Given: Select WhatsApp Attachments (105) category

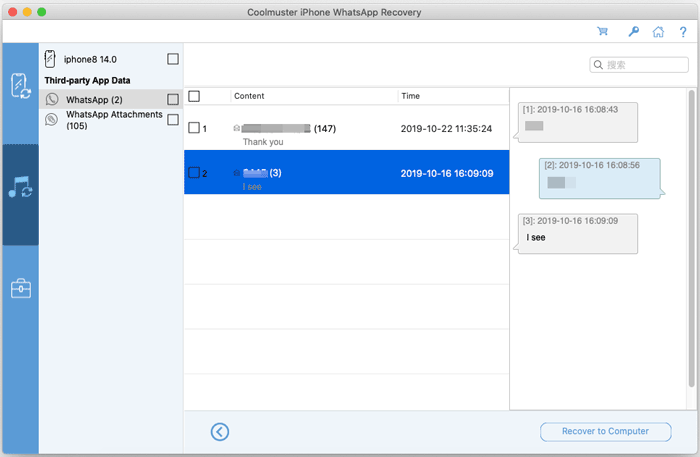Looking at the screenshot, I should [111, 120].
